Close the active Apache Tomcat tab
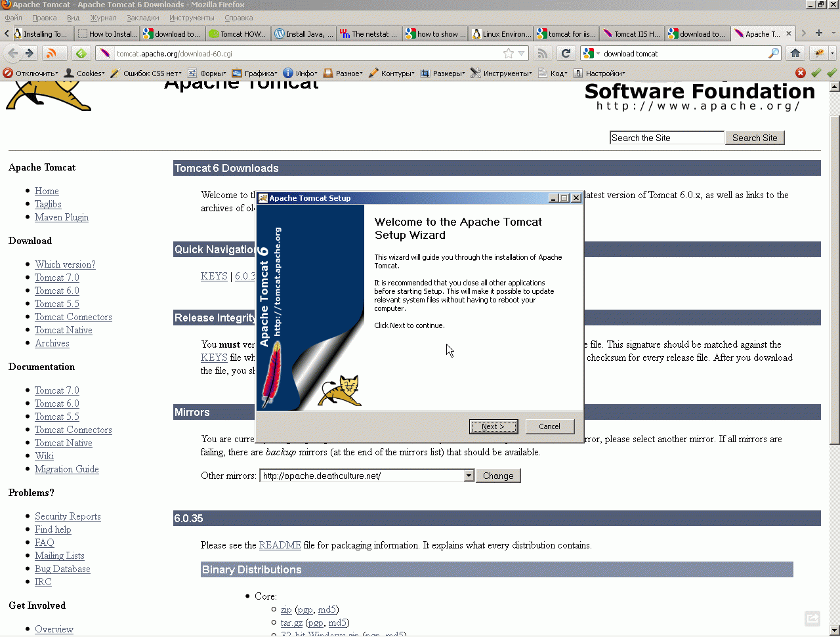The image size is (840, 637). click(x=789, y=33)
